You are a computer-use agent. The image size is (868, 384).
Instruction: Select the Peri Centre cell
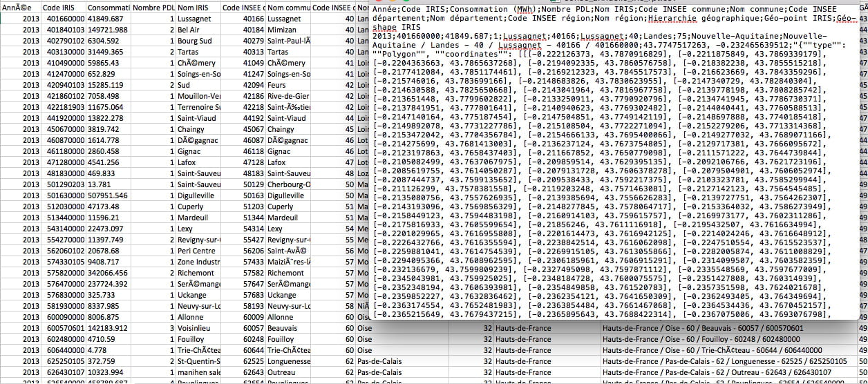[x=198, y=251]
